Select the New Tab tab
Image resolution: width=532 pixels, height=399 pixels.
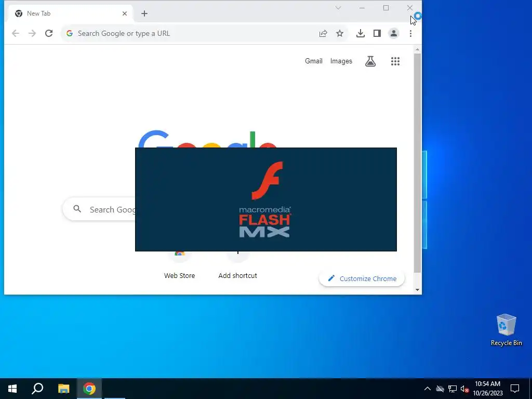[x=71, y=14]
